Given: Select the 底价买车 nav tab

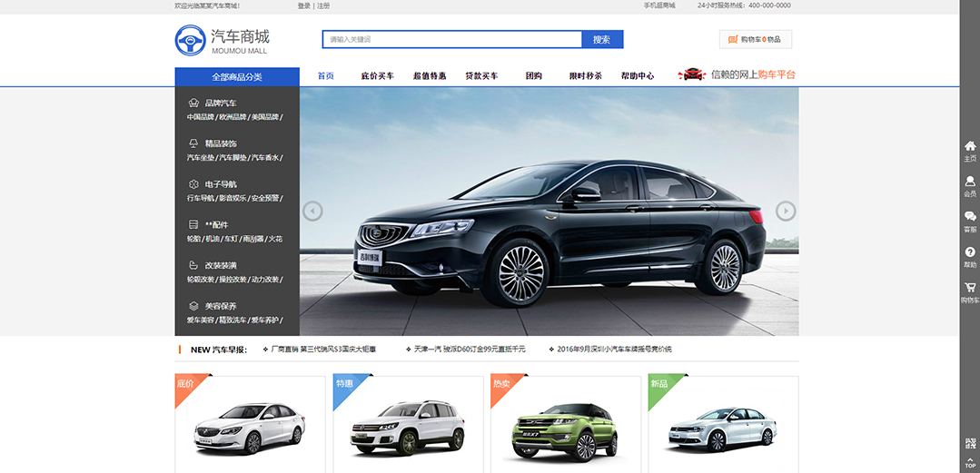Looking at the screenshot, I should click(377, 76).
